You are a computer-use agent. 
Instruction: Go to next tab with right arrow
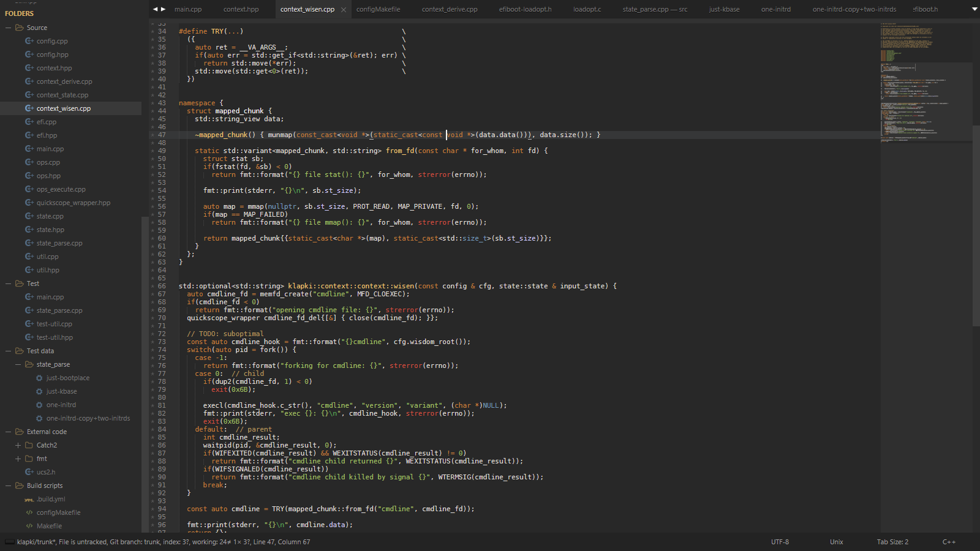pyautogui.click(x=163, y=9)
